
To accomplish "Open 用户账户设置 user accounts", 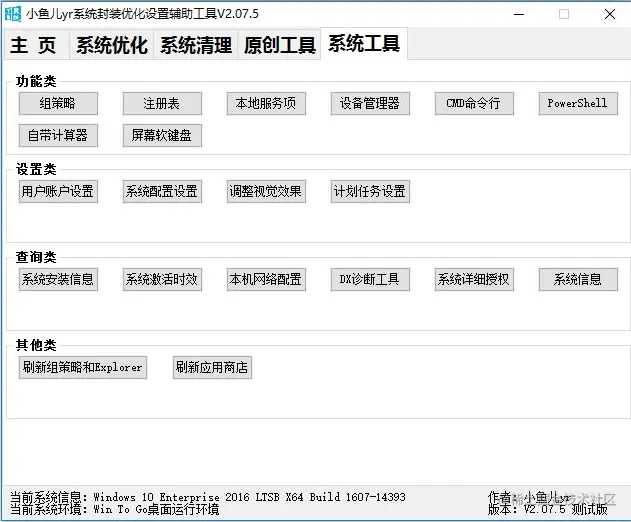I will pyautogui.click(x=58, y=191).
